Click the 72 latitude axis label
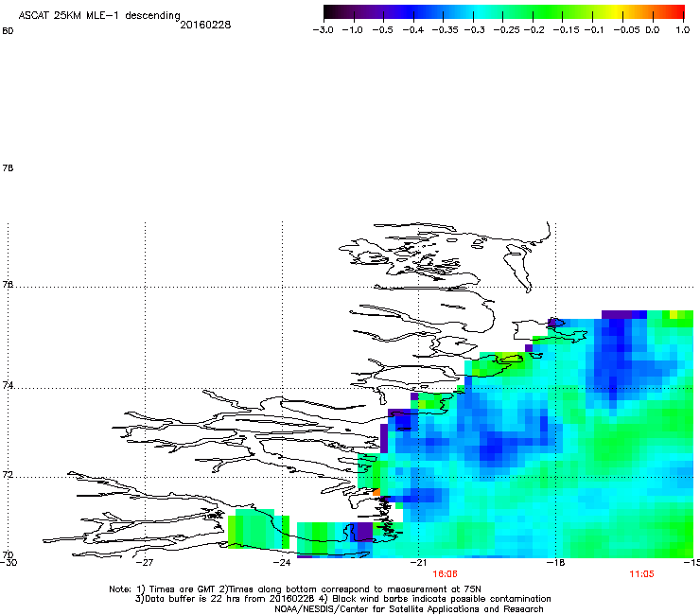700x615 pixels. pos(8,475)
